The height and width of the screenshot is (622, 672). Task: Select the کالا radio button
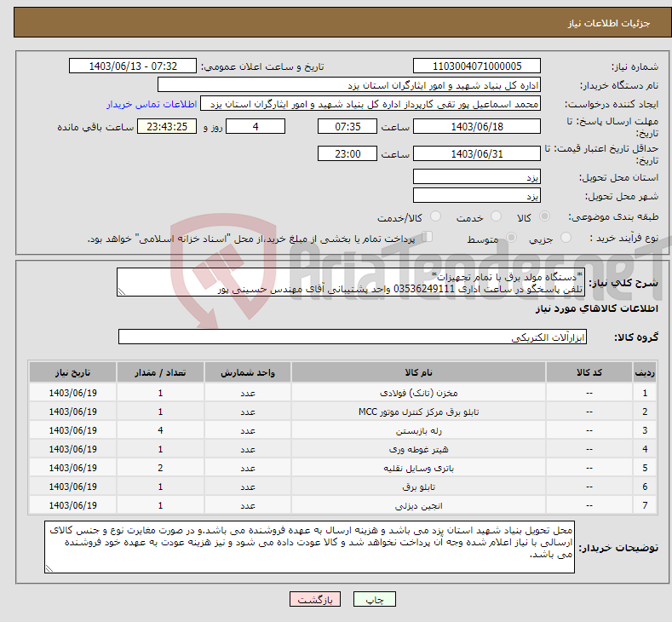(544, 216)
